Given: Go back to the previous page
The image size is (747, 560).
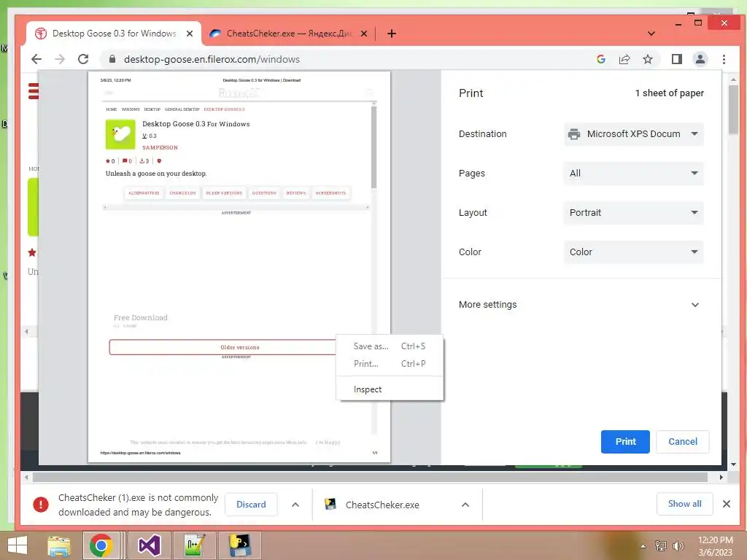Looking at the screenshot, I should pos(36,59).
